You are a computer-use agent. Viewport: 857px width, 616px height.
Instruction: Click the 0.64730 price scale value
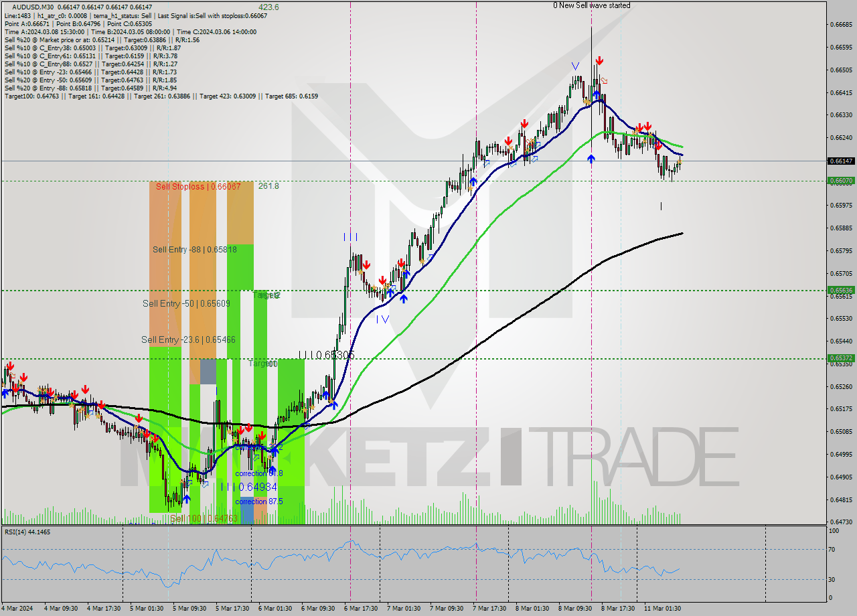pyautogui.click(x=841, y=522)
